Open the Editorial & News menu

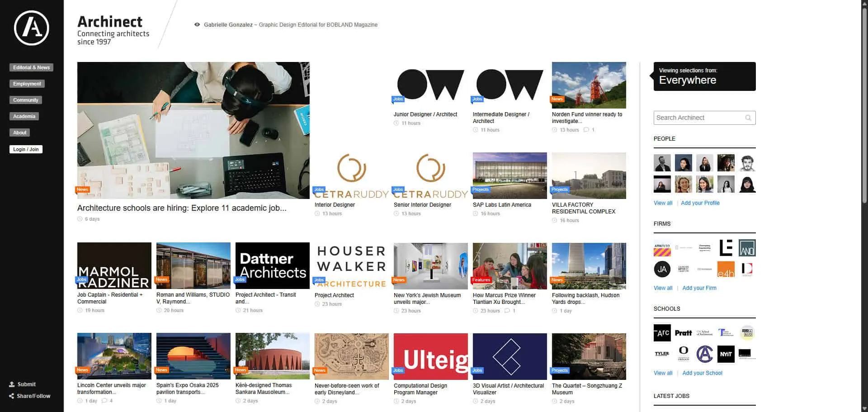pos(31,67)
